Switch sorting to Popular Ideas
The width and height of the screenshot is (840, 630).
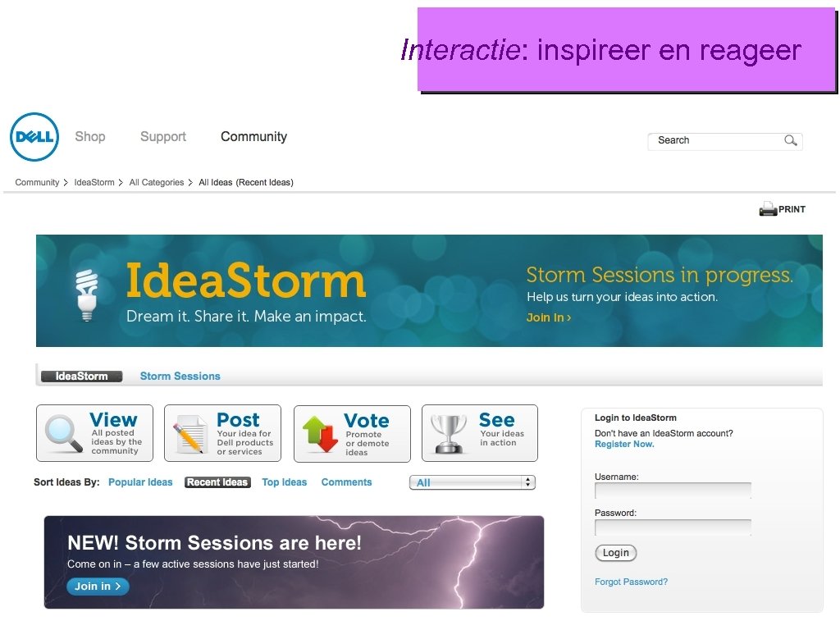(140, 482)
